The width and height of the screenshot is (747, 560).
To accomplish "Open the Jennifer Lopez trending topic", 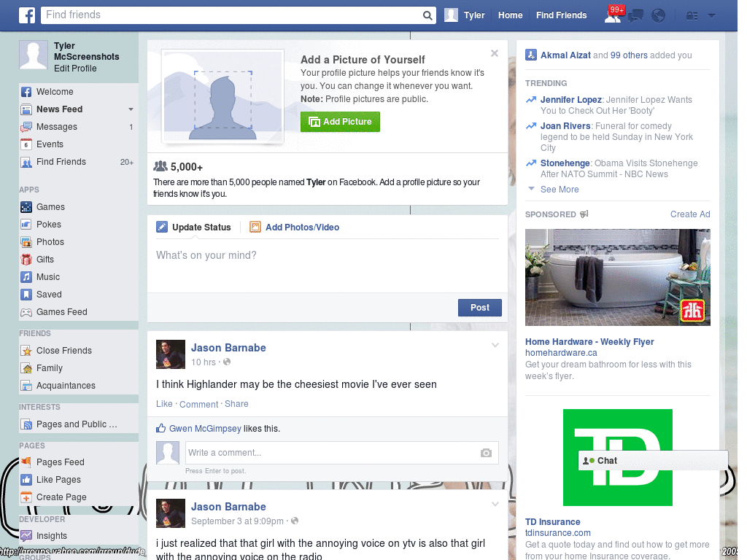I will point(570,100).
